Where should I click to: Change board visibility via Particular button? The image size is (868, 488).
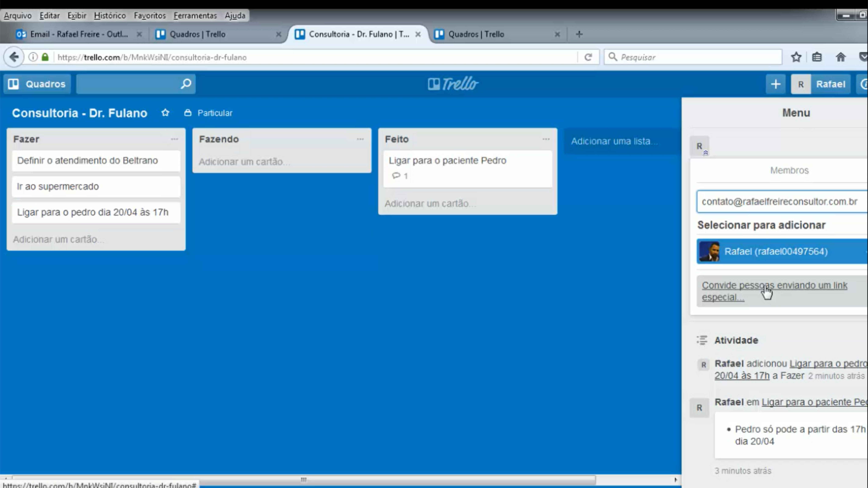pyautogui.click(x=209, y=113)
